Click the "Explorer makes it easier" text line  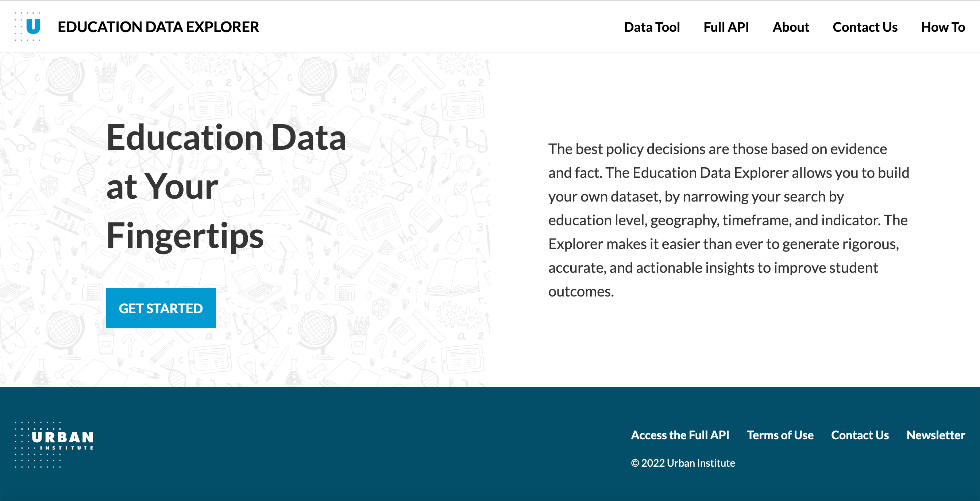[x=723, y=244]
